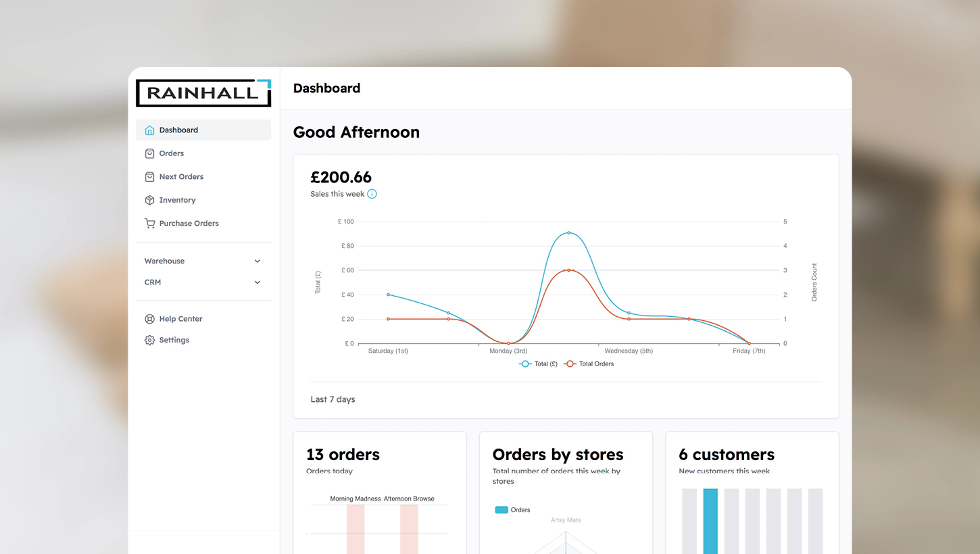The width and height of the screenshot is (980, 554).
Task: Open the Warehouse menu group
Action: tap(164, 261)
